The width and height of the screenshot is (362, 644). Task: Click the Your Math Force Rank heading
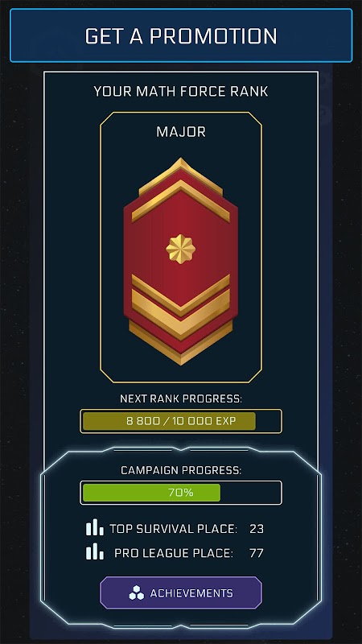pos(181,91)
